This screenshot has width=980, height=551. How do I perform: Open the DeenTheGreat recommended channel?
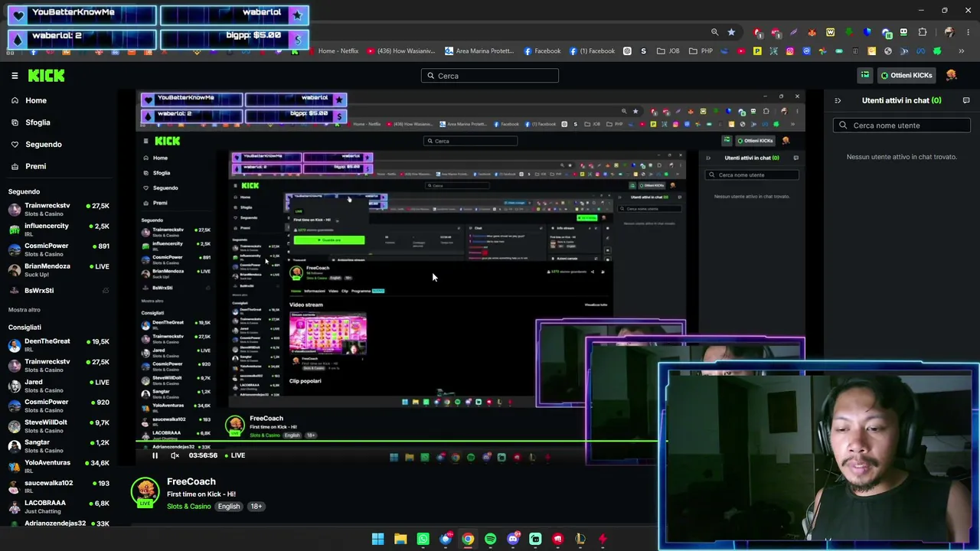59,345
